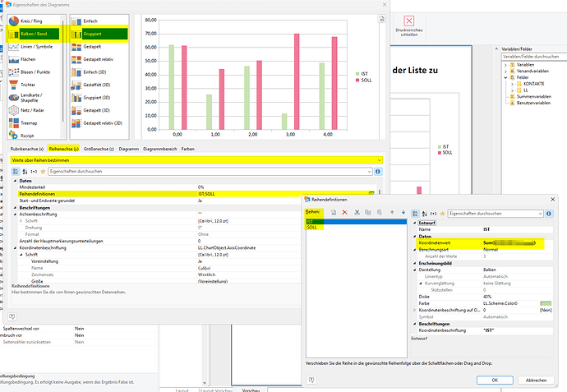Expand the Variablen tree node
The image size is (567, 392).
point(505,65)
